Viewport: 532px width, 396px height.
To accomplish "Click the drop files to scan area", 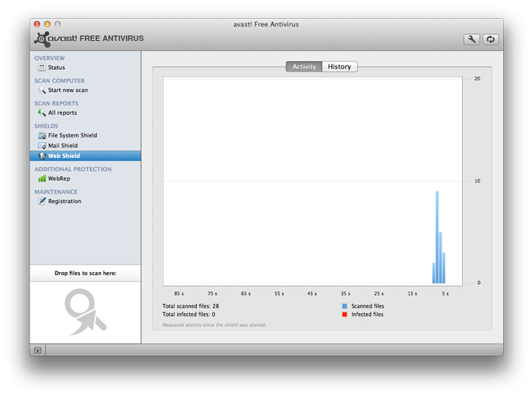I will pyautogui.click(x=85, y=312).
